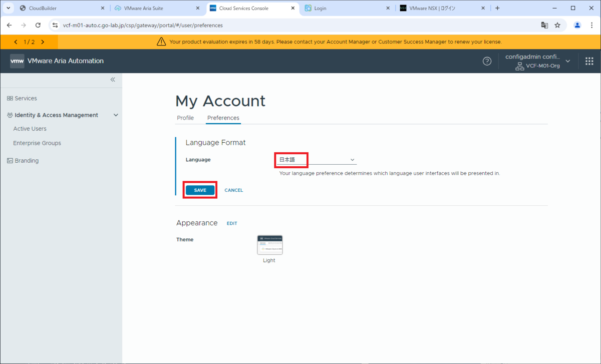Close the CloudBuilder tab
Viewport: 601px width, 364px height.
coord(103,8)
